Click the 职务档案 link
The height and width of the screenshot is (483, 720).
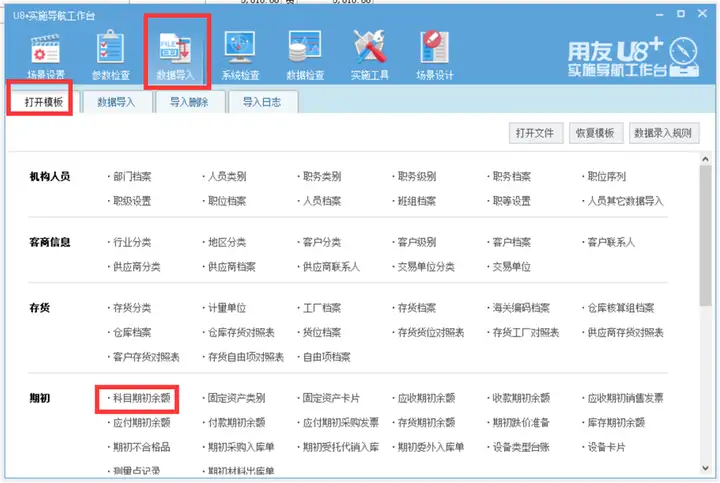pos(512,176)
